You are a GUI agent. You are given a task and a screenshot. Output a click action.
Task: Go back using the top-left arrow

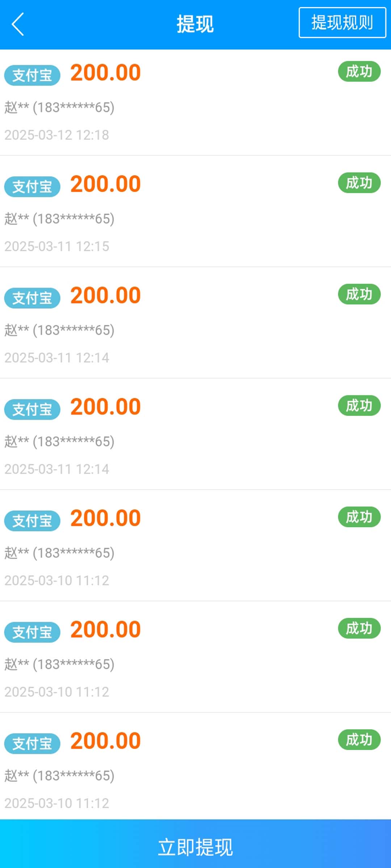(x=18, y=24)
